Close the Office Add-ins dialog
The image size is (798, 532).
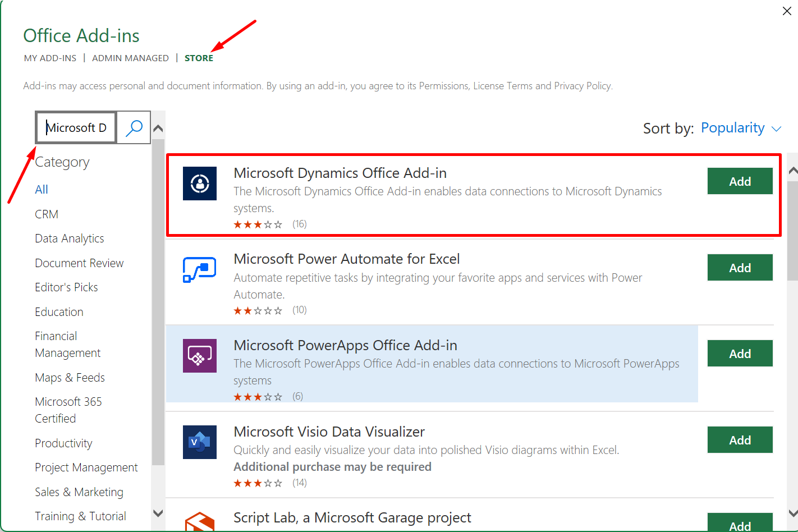(x=787, y=11)
